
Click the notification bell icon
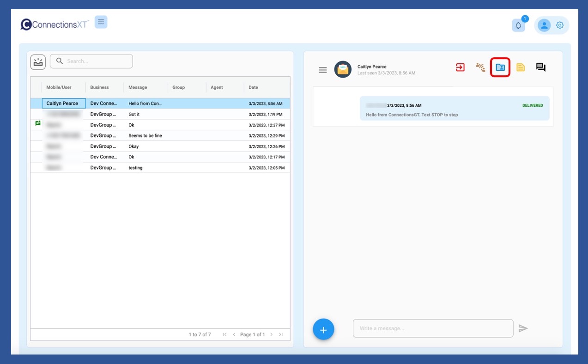pos(518,25)
